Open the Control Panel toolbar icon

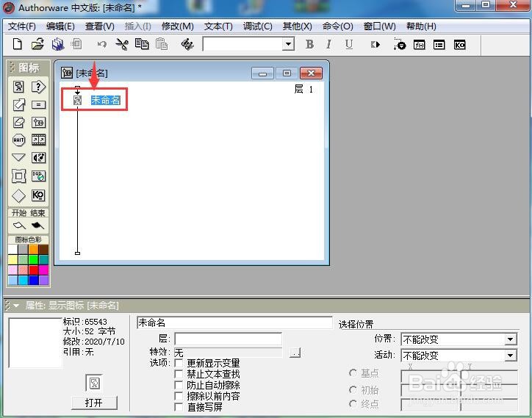[399, 45]
